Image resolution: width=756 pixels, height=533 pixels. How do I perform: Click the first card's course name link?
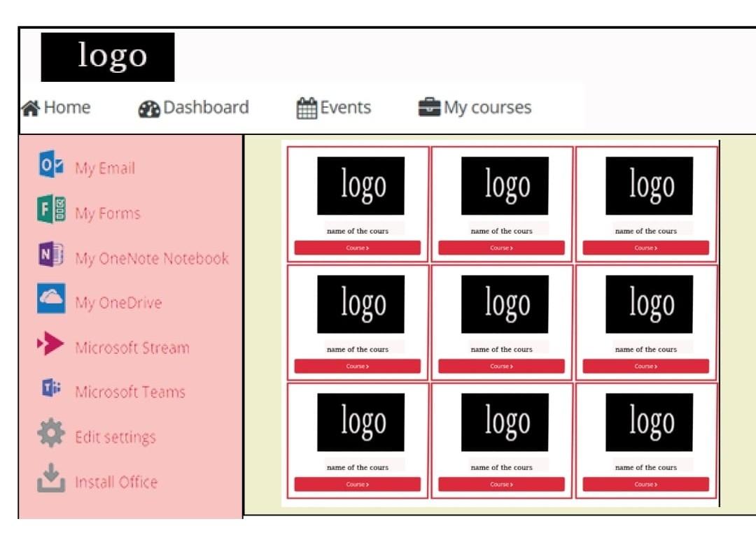click(x=357, y=230)
